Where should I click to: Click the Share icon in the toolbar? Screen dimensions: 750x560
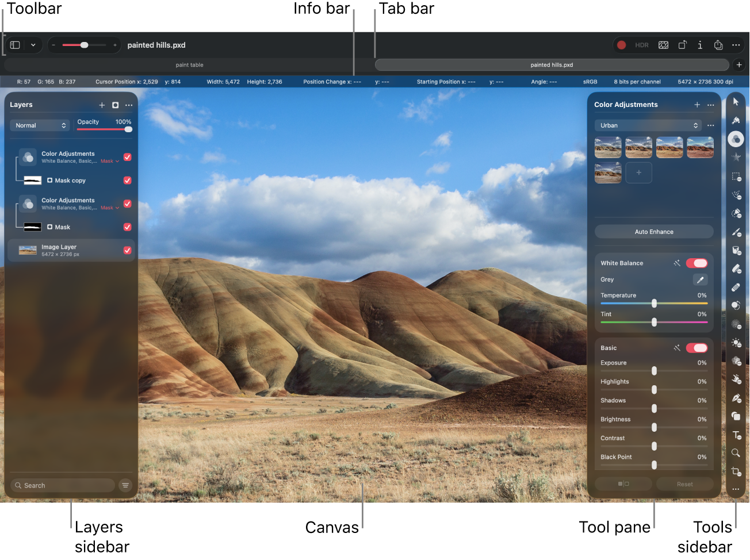click(x=718, y=45)
